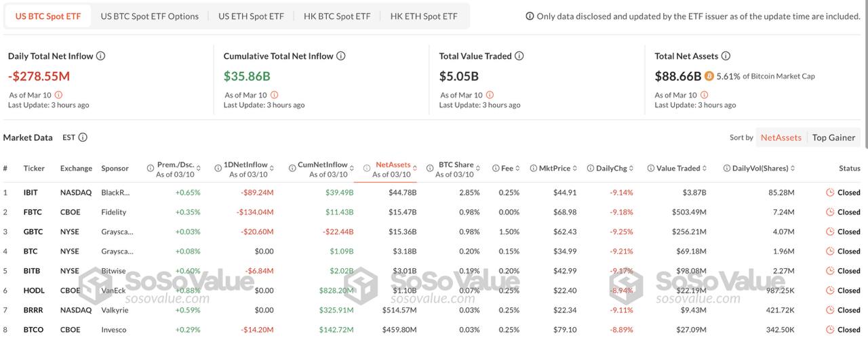868x340 pixels.
Task: Click clock status icon in HODL row
Action: coord(830,291)
